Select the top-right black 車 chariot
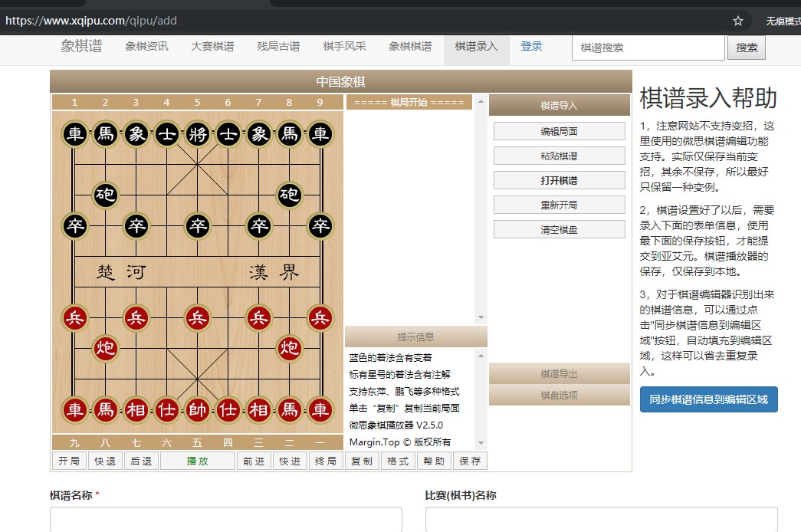801x532 pixels. pos(320,135)
